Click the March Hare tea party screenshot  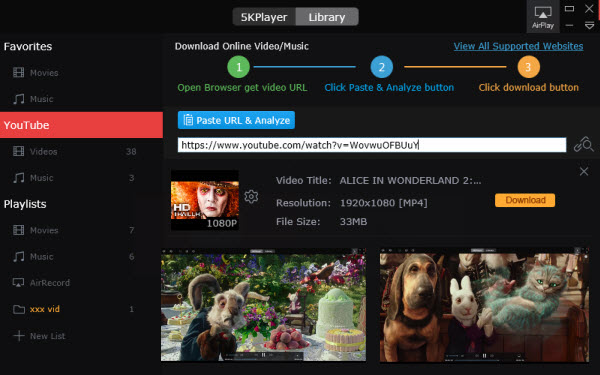(x=263, y=305)
